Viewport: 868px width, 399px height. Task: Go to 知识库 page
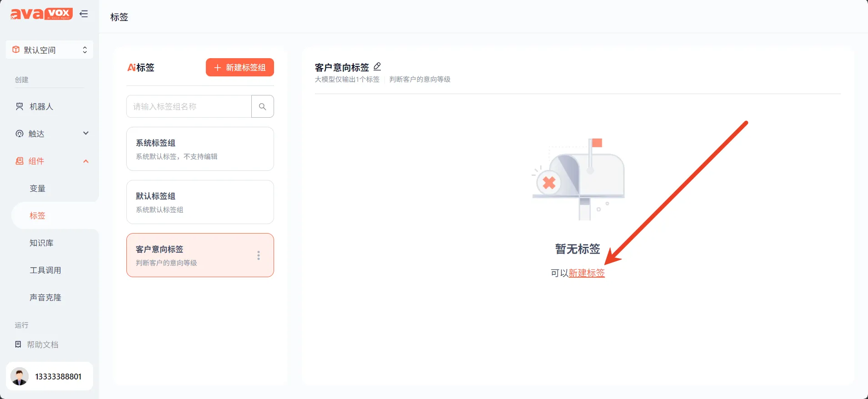[41, 243]
